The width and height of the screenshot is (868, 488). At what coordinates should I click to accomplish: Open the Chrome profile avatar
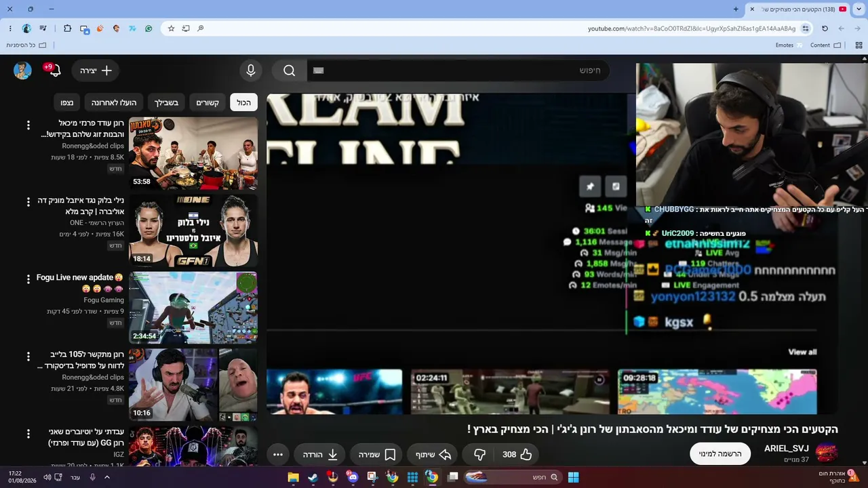[26, 28]
